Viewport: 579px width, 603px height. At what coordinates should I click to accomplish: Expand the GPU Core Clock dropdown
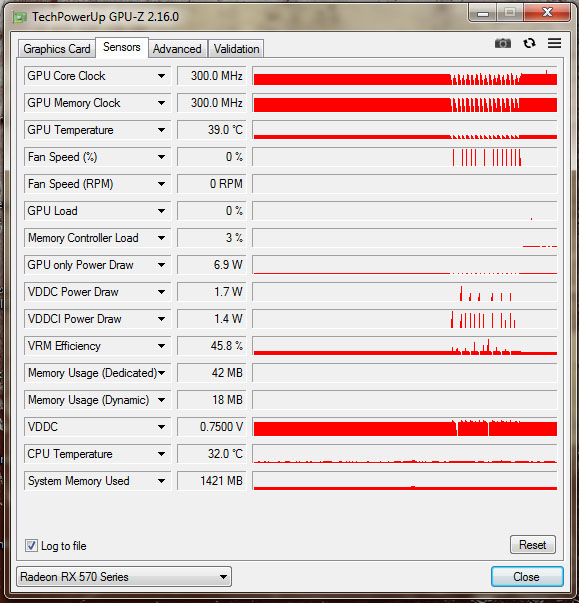point(161,76)
